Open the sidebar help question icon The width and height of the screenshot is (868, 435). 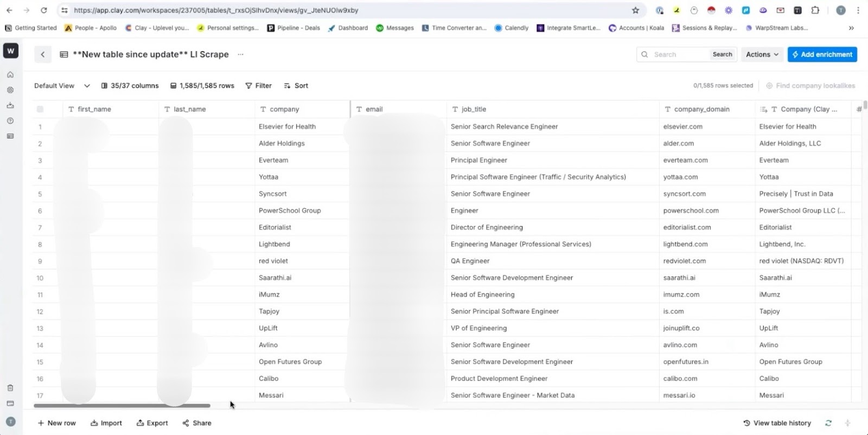pos(10,120)
